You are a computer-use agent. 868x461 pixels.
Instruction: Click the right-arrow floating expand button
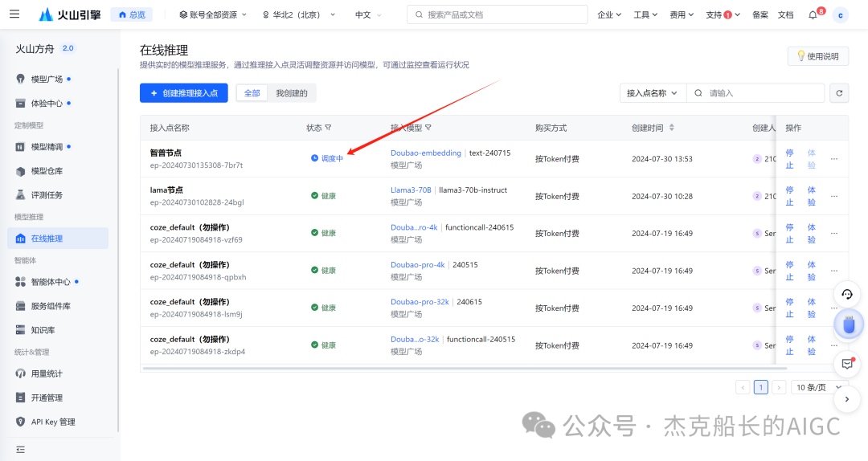pyautogui.click(x=847, y=399)
